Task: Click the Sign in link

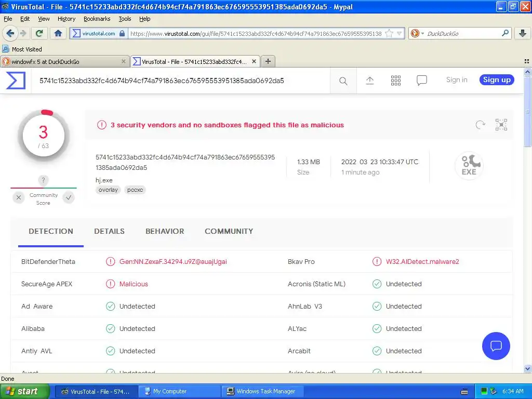Action: (x=456, y=79)
